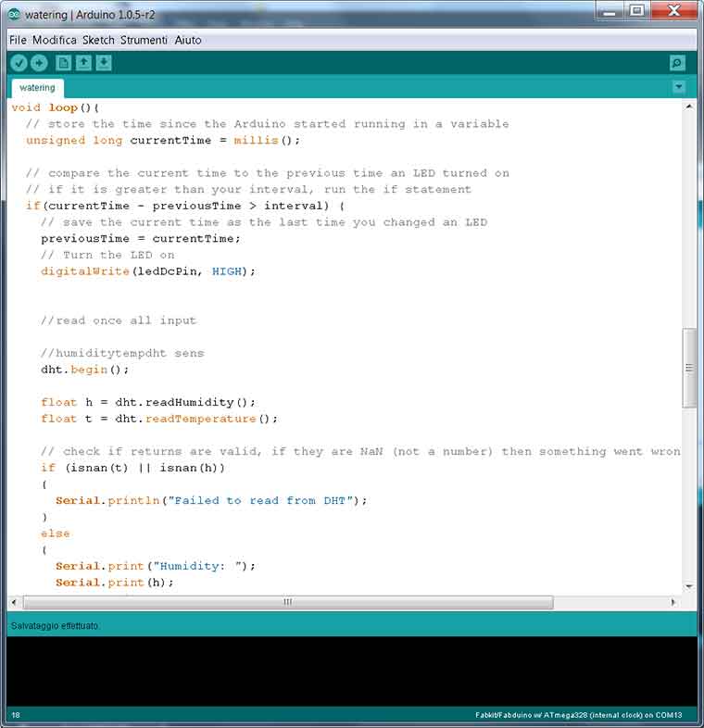Maximize the Arduino window
Image resolution: width=704 pixels, height=728 pixels.
[636, 11]
